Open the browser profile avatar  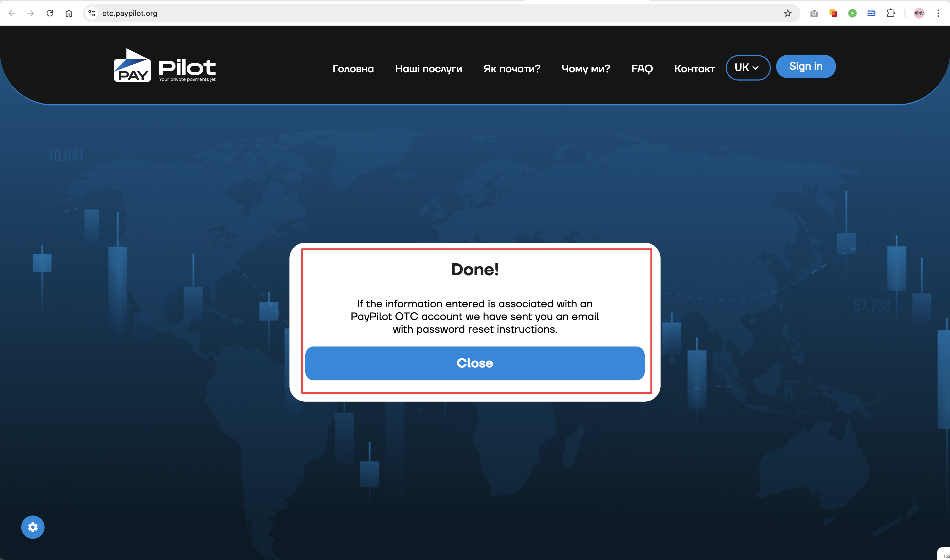(919, 14)
